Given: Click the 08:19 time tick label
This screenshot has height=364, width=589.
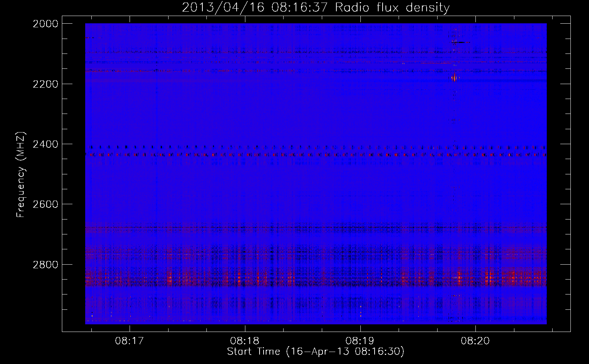Looking at the screenshot, I should [360, 341].
